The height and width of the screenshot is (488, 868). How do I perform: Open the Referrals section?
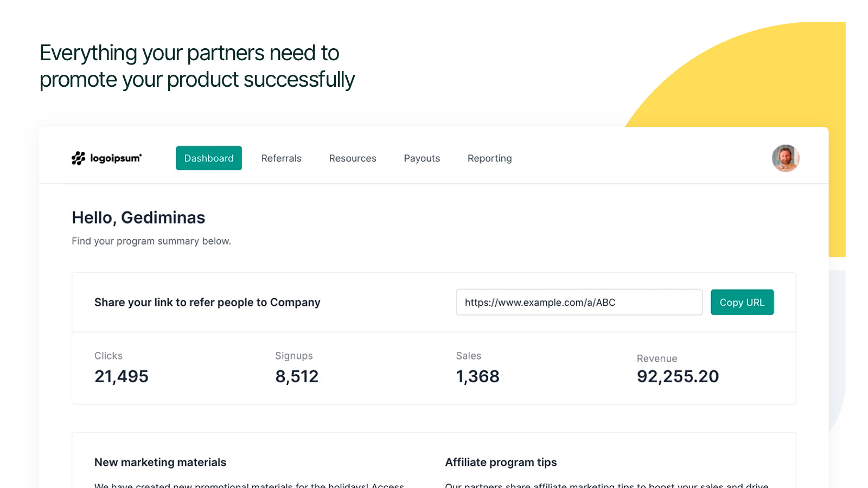281,158
